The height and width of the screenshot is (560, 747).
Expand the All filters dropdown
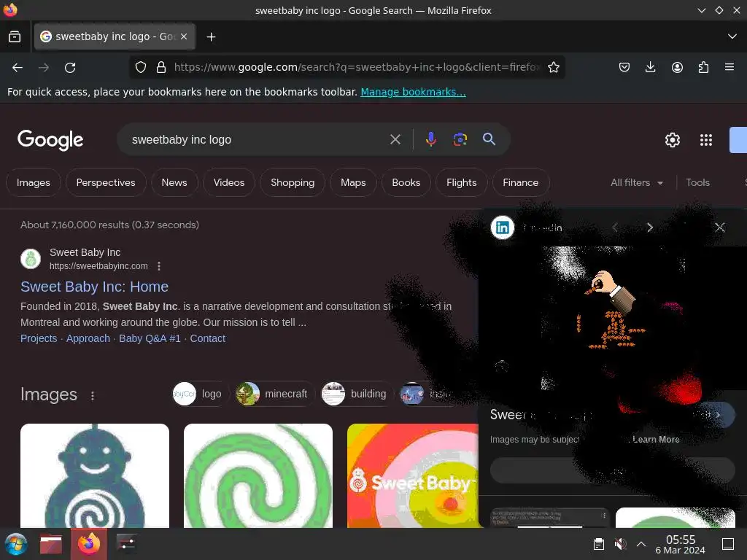637,182
